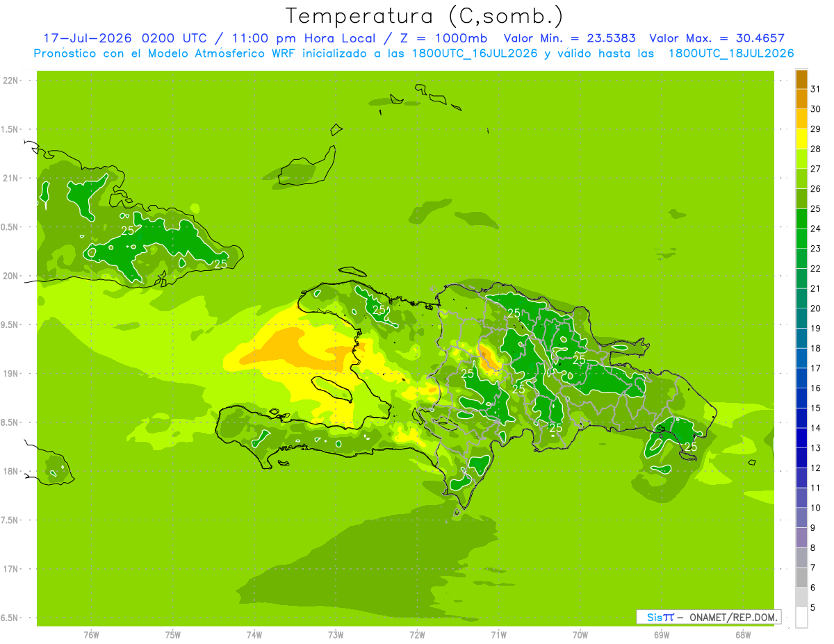Viewport: 834px width, 644px height.
Task: Pick the yellow legend swatch between 28 and 29
Action: 801,139
